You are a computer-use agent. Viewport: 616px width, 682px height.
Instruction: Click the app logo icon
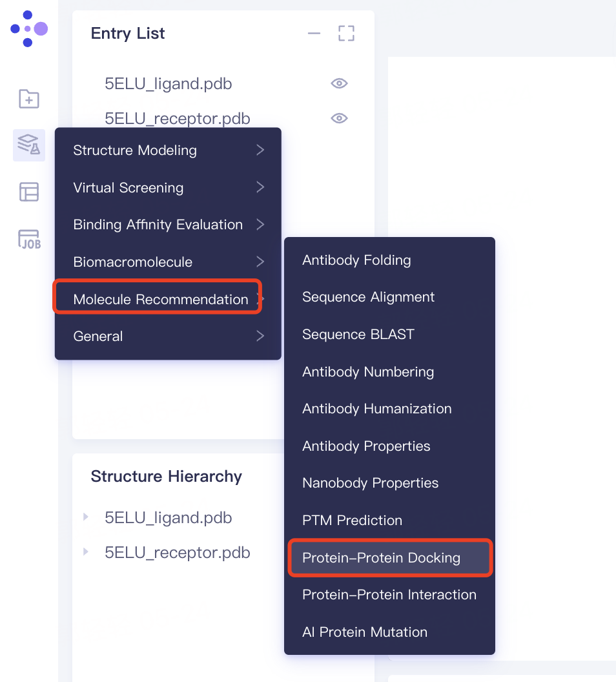(29, 28)
